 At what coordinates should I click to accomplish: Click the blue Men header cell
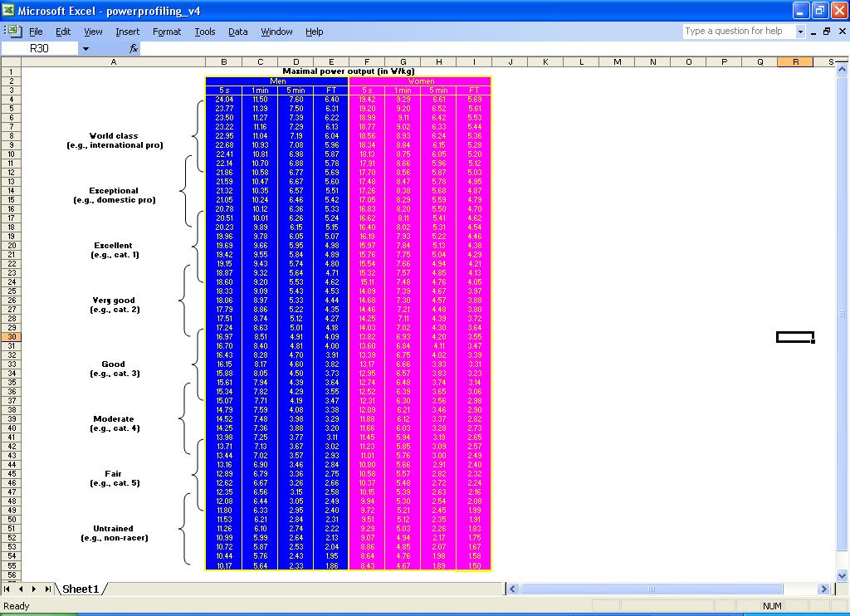277,81
